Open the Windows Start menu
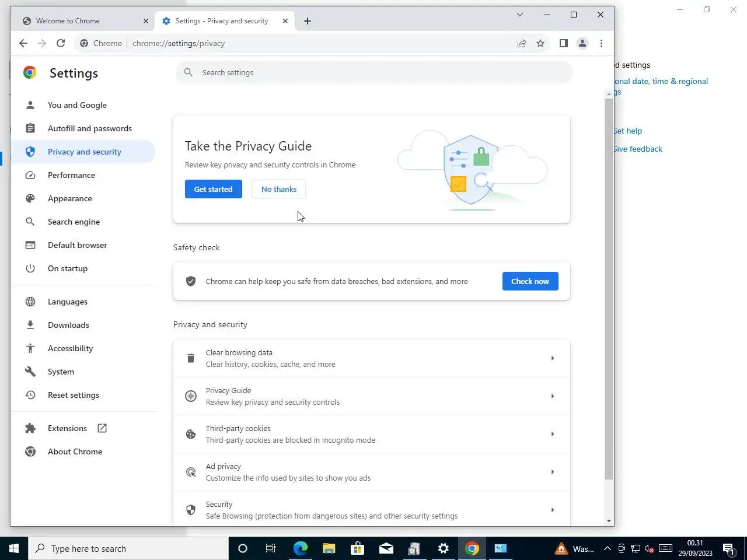 [x=14, y=548]
